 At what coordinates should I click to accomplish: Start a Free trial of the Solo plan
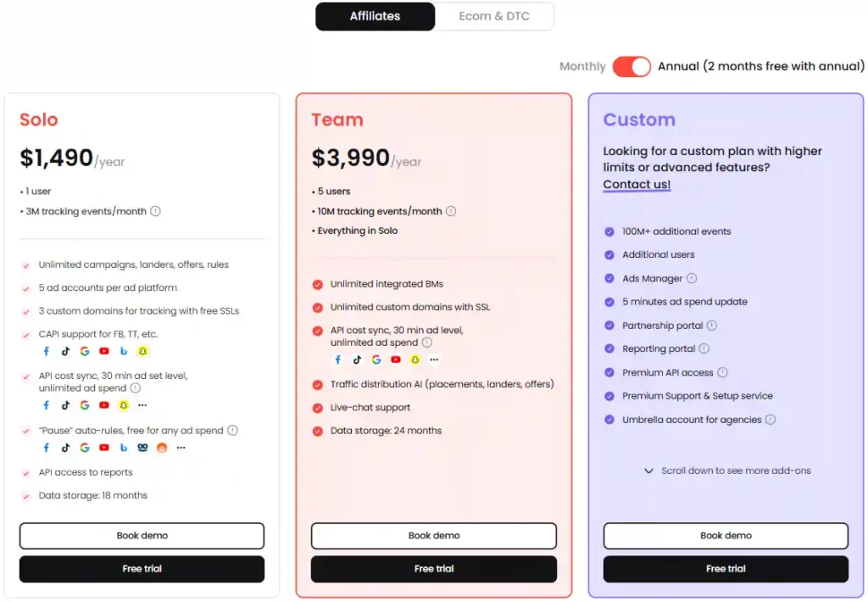[x=141, y=569]
